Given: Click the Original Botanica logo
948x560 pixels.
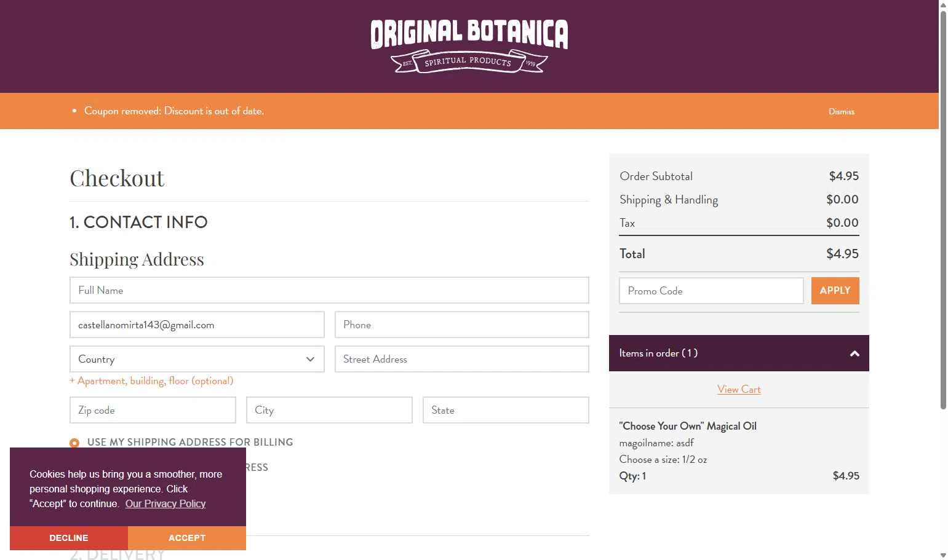Looking at the screenshot, I should pyautogui.click(x=469, y=46).
